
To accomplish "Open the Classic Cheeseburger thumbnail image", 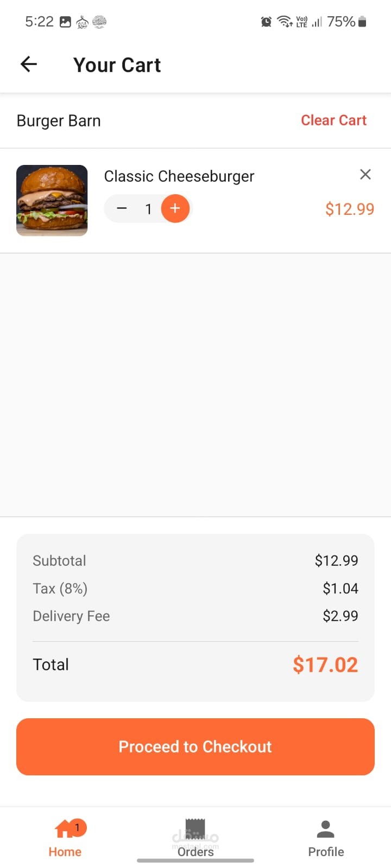I will coord(52,200).
